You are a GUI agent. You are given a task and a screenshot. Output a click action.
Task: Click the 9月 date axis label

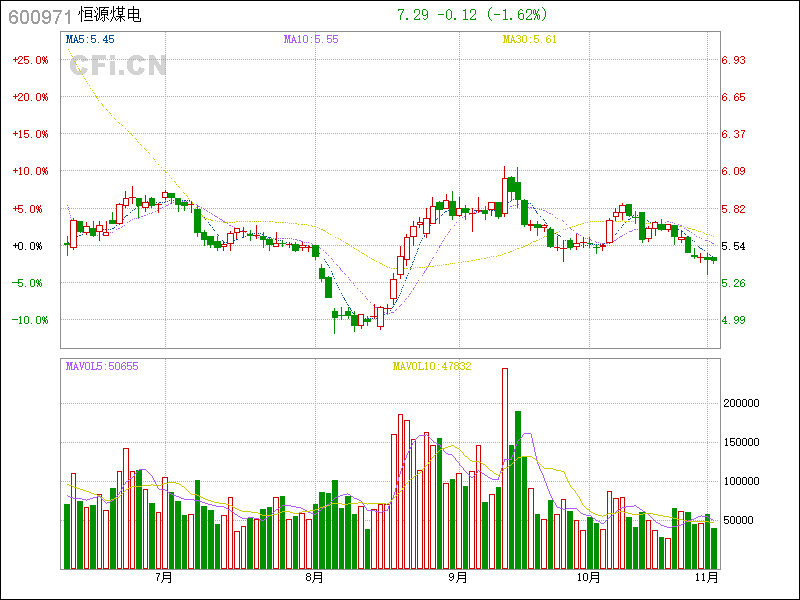[458, 577]
